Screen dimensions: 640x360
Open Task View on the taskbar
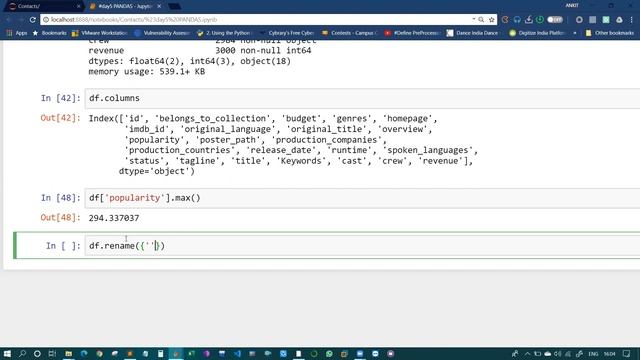[x=52, y=353]
